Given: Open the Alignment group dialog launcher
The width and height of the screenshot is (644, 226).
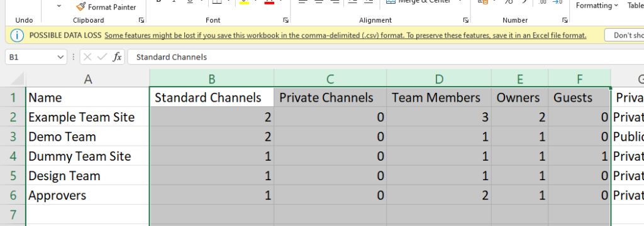Looking at the screenshot, I should [466, 20].
